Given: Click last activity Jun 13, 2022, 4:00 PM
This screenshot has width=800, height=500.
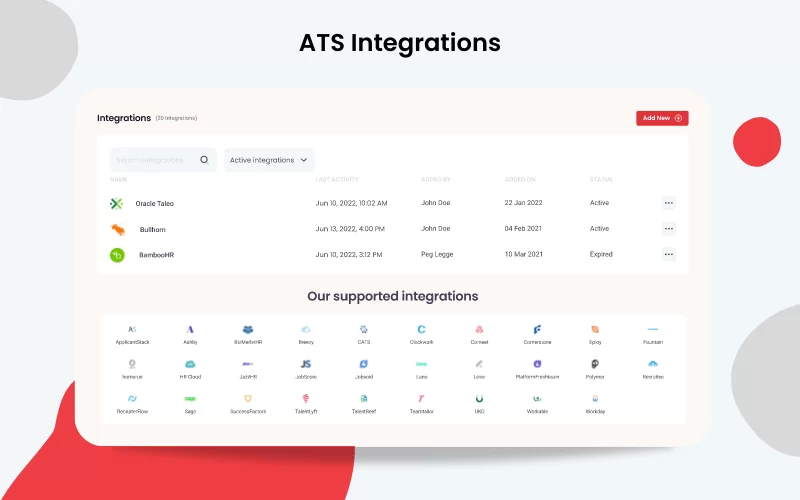Looking at the screenshot, I should point(350,229).
